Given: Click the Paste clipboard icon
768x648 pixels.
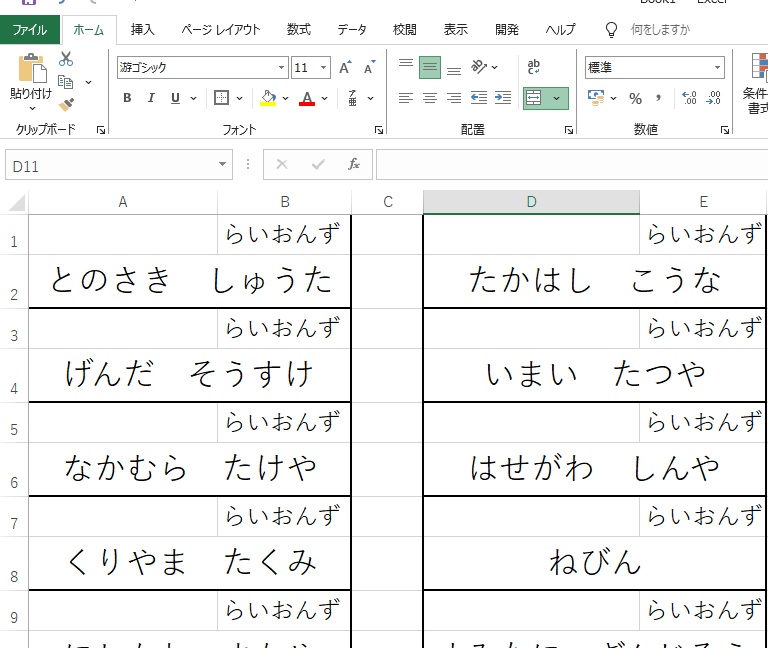Looking at the screenshot, I should pyautogui.click(x=32, y=69).
